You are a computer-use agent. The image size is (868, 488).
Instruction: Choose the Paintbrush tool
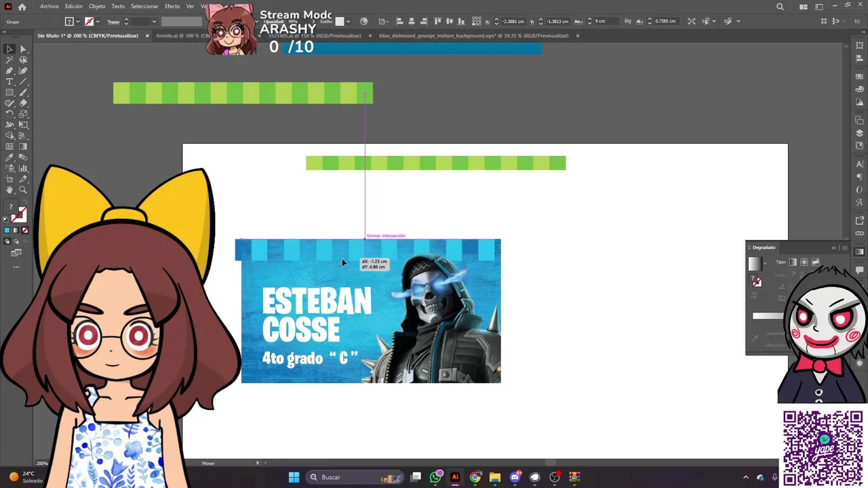[23, 92]
